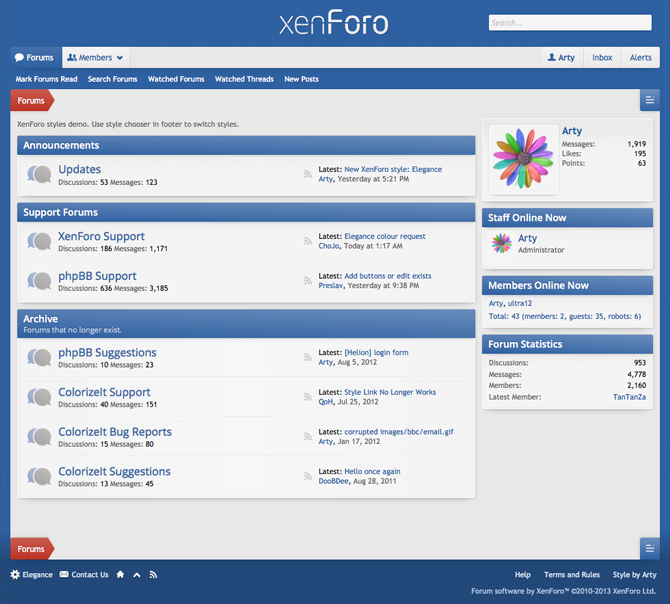The image size is (670, 604).
Task: Open latest member TanTanZa's profile
Action: (629, 397)
